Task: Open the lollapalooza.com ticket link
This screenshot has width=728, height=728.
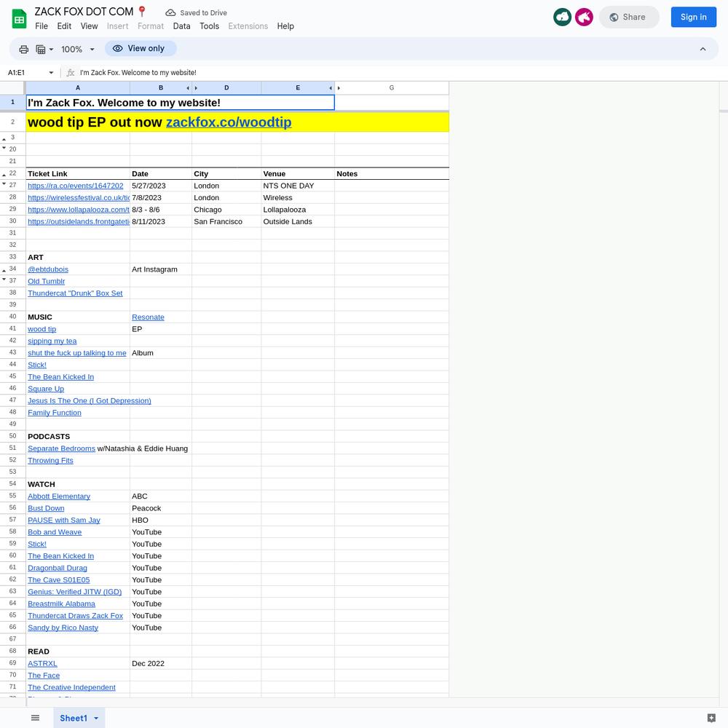Action: (x=79, y=210)
